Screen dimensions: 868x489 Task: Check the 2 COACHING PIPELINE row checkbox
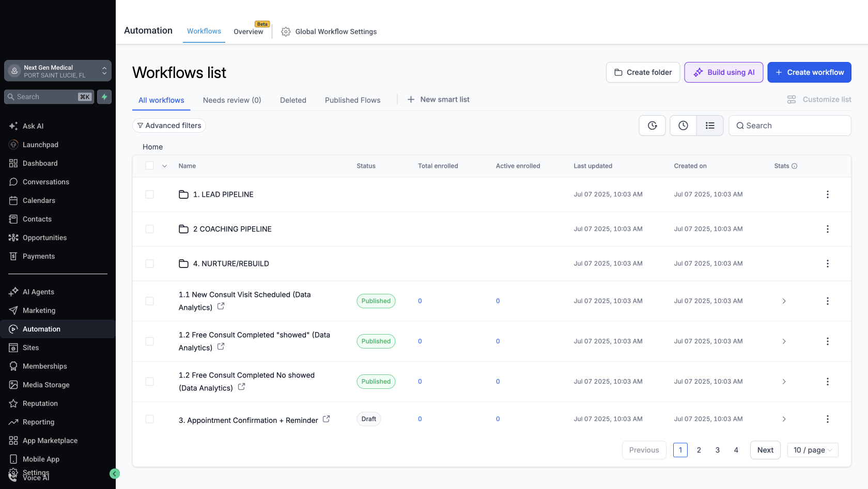pos(149,229)
